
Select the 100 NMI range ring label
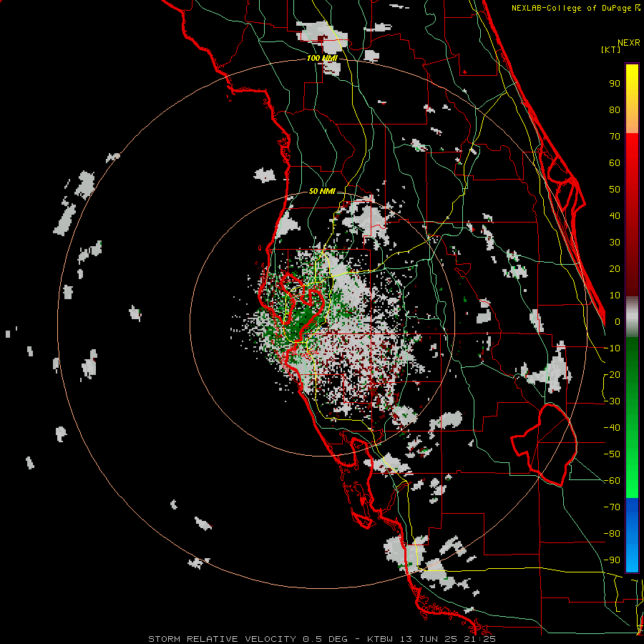(x=322, y=59)
